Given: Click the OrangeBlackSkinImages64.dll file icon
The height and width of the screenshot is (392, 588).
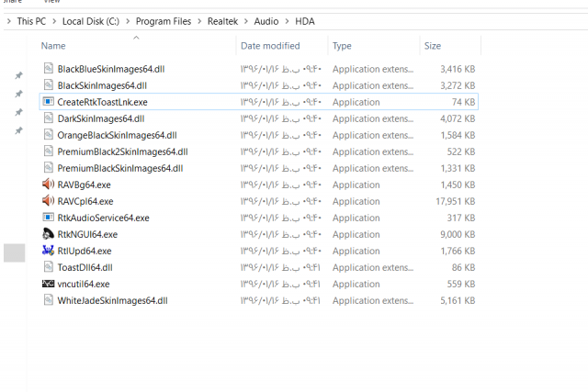Looking at the screenshot, I should pyautogui.click(x=49, y=135).
